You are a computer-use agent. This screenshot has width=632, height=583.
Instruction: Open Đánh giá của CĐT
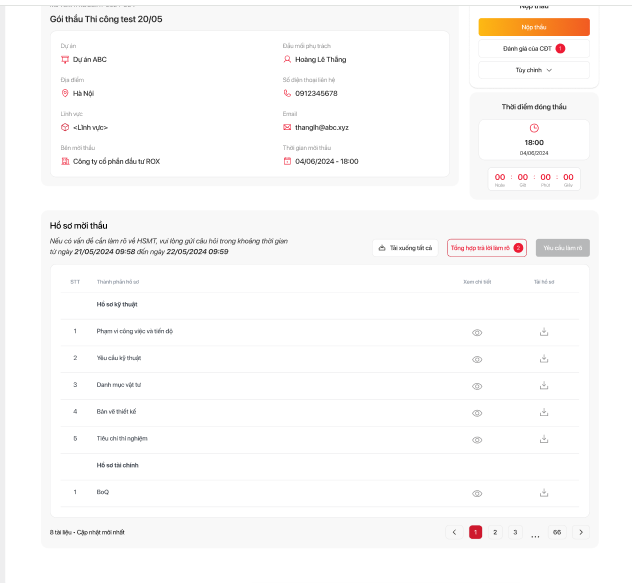[534, 48]
